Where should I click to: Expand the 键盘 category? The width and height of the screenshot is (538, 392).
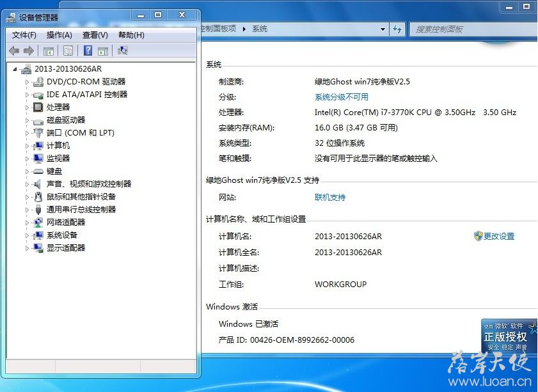click(x=27, y=171)
